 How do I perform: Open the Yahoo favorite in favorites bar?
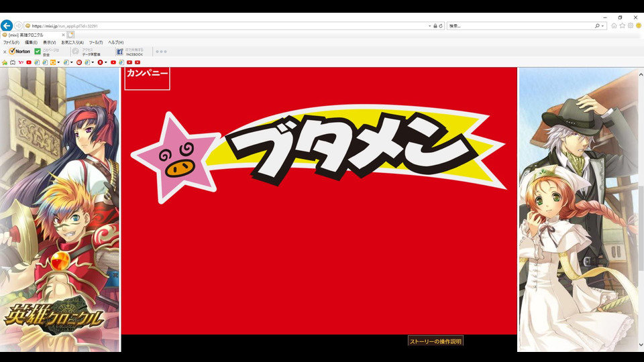coord(21,62)
